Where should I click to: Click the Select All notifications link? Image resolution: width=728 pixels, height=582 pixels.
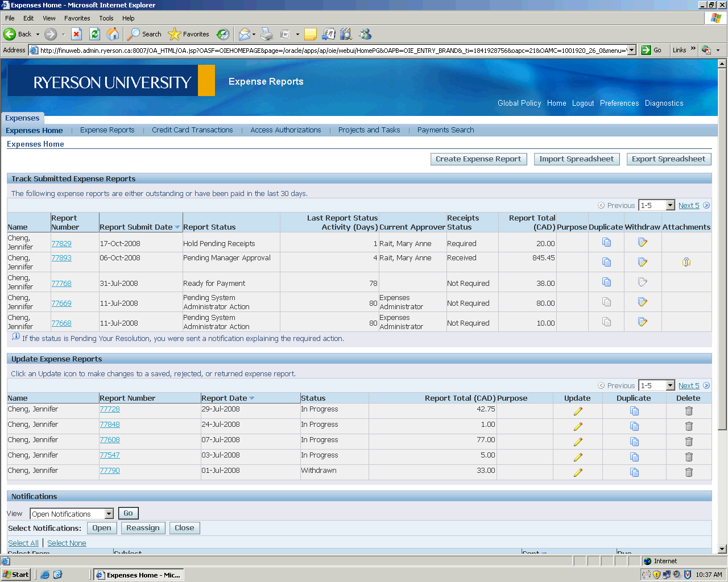pyautogui.click(x=23, y=543)
